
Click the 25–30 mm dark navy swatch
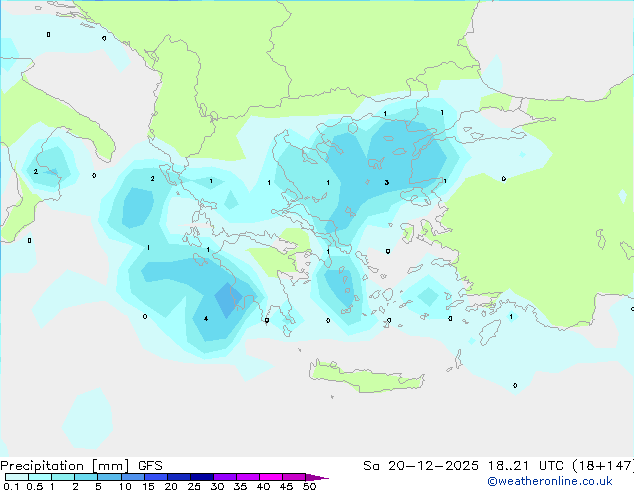pos(201,477)
